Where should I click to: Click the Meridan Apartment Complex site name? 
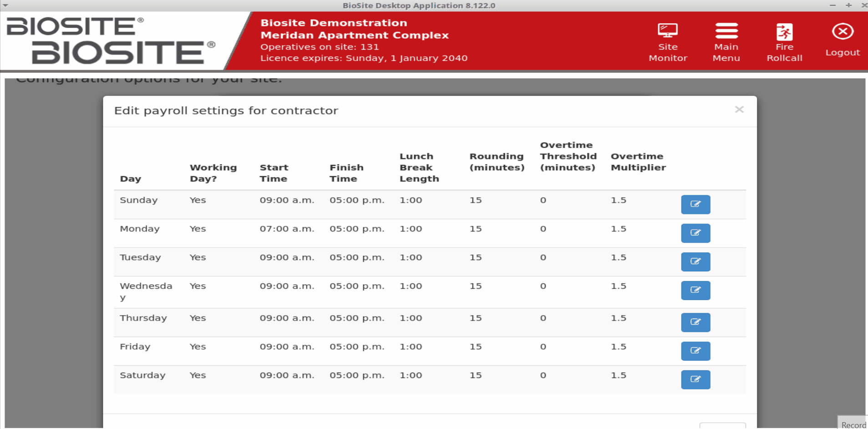click(x=355, y=35)
